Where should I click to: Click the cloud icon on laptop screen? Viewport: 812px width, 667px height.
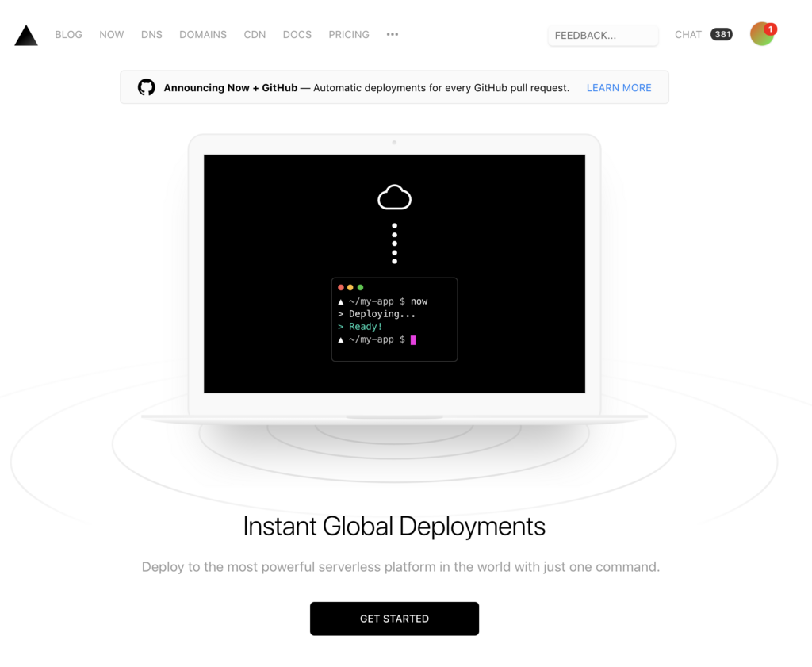[395, 197]
